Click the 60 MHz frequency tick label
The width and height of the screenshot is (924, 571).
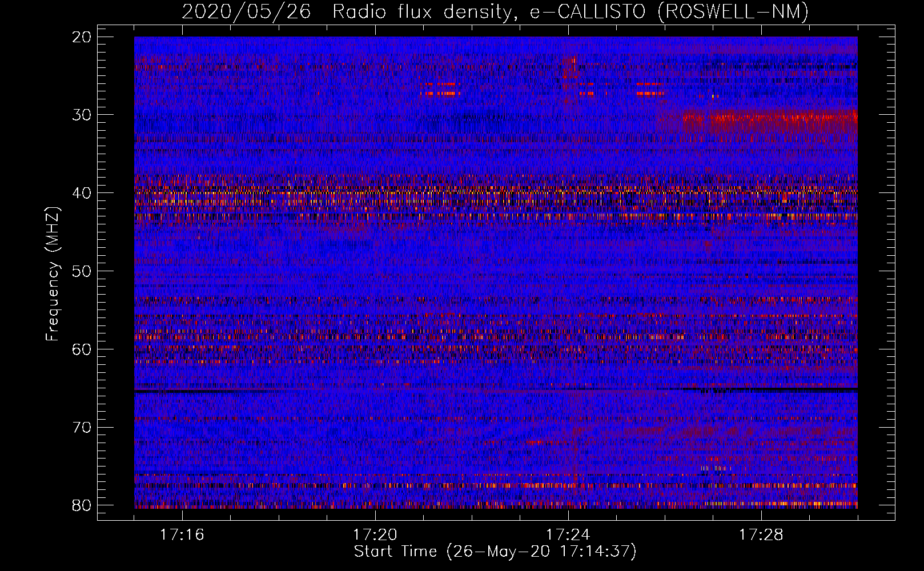coord(82,349)
